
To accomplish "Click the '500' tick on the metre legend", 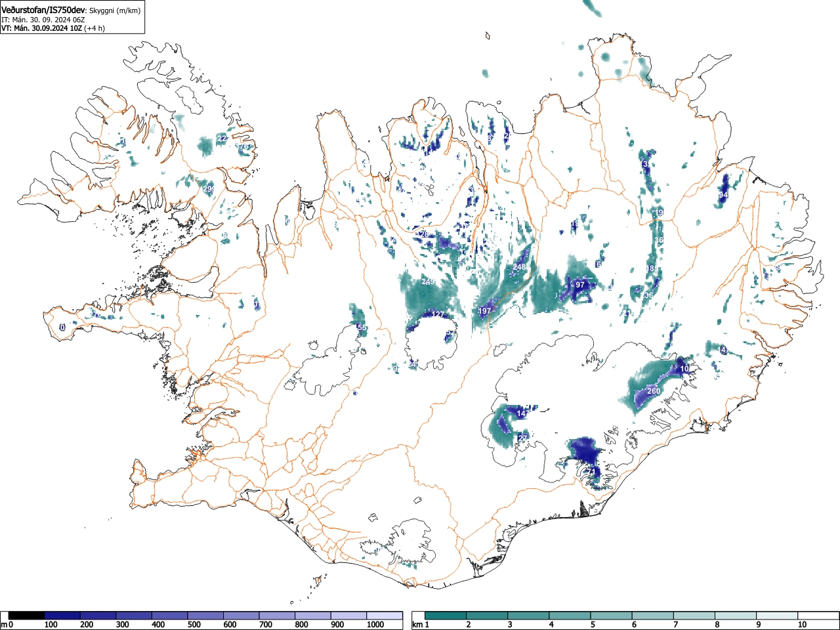I will (194, 625).
